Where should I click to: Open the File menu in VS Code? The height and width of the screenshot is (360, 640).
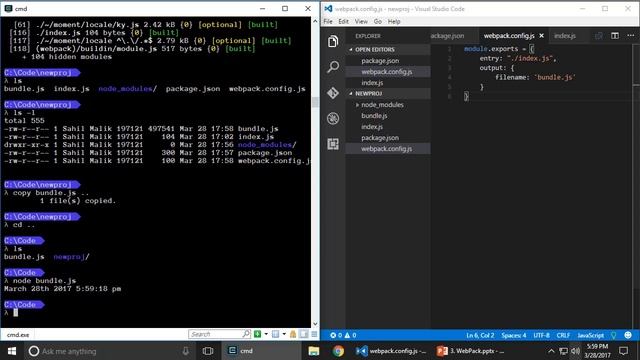click(x=328, y=22)
